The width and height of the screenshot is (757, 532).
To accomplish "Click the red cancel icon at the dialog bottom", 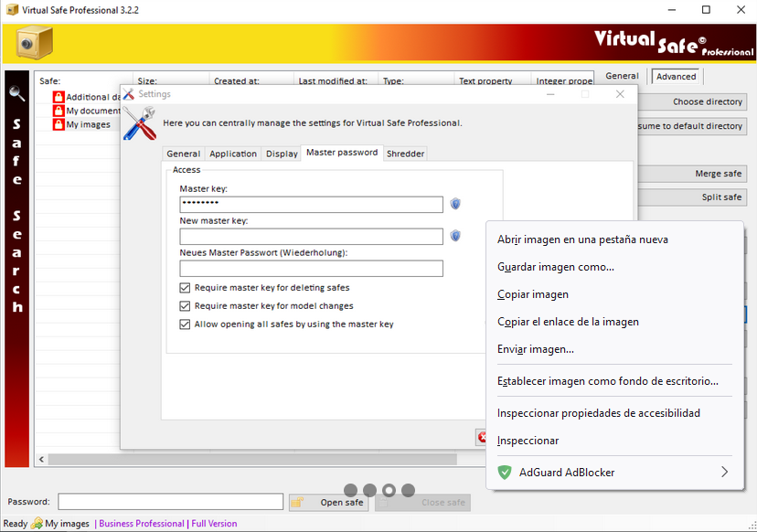I will pyautogui.click(x=481, y=437).
